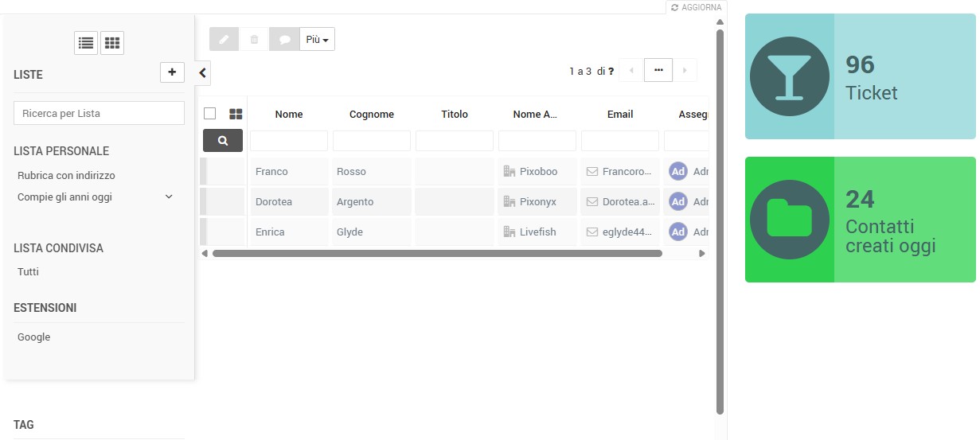
Task: Collapse the lists sidebar with the arrow
Action: point(202,73)
